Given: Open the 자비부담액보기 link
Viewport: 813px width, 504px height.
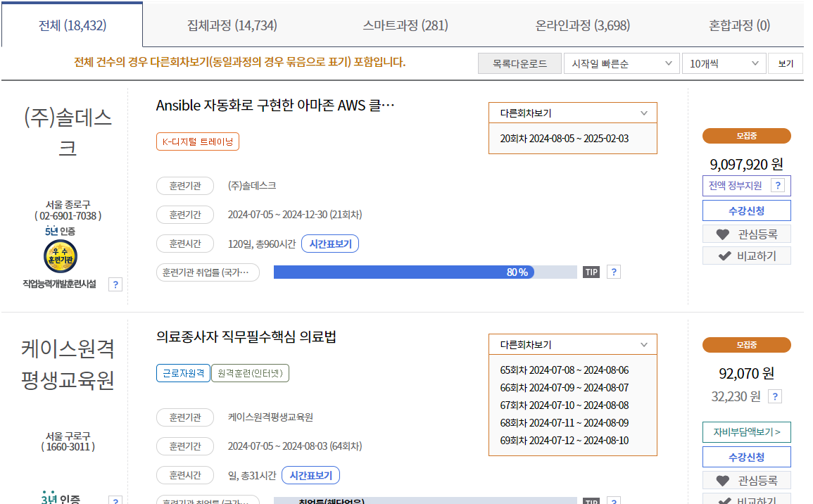Looking at the screenshot, I should point(746,431).
